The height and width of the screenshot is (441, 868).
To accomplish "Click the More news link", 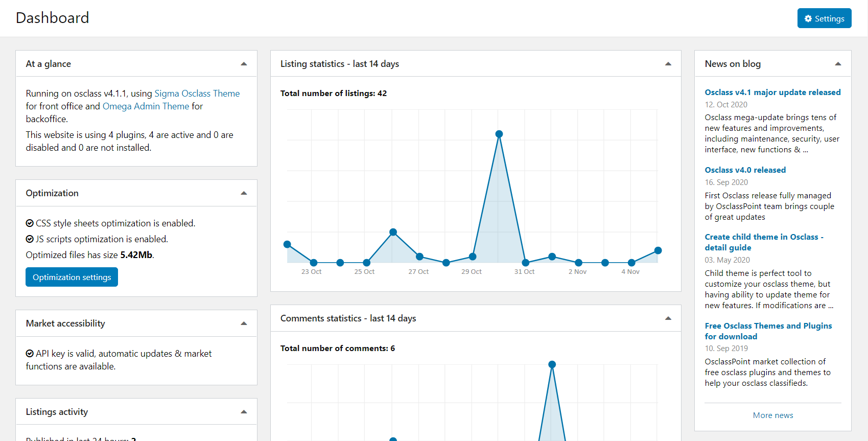I will pyautogui.click(x=773, y=415).
